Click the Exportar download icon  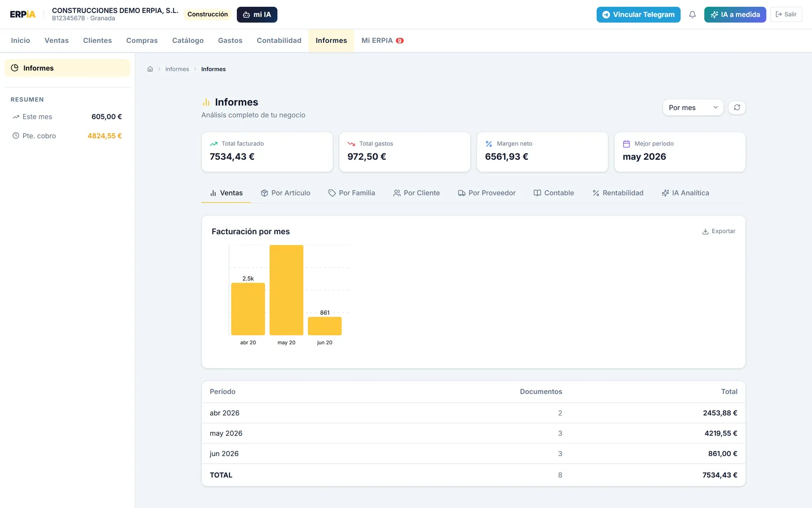pos(705,231)
